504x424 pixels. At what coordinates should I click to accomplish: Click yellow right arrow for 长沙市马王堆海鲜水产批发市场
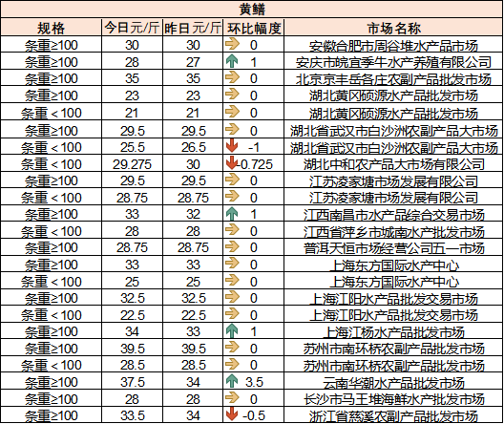coord(232,397)
